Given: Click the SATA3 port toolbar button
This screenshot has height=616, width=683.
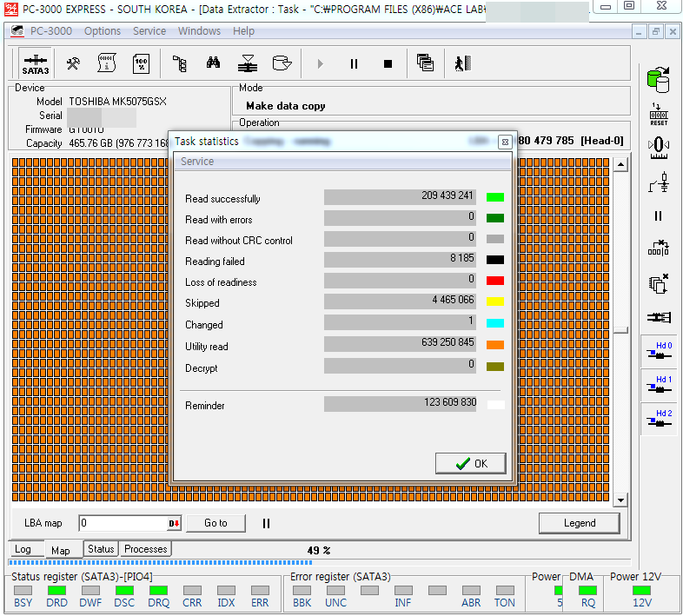Looking at the screenshot, I should (x=36, y=63).
